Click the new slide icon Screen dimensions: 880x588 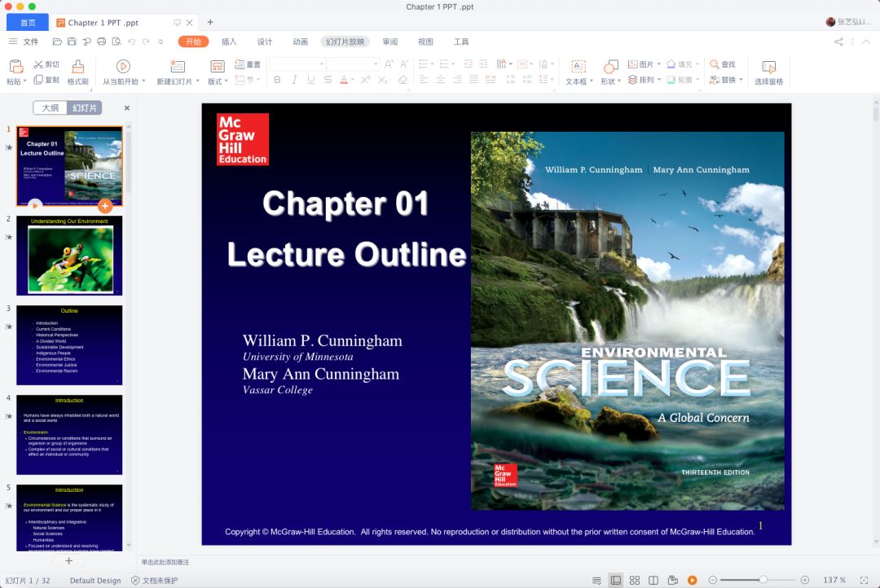coord(178,67)
